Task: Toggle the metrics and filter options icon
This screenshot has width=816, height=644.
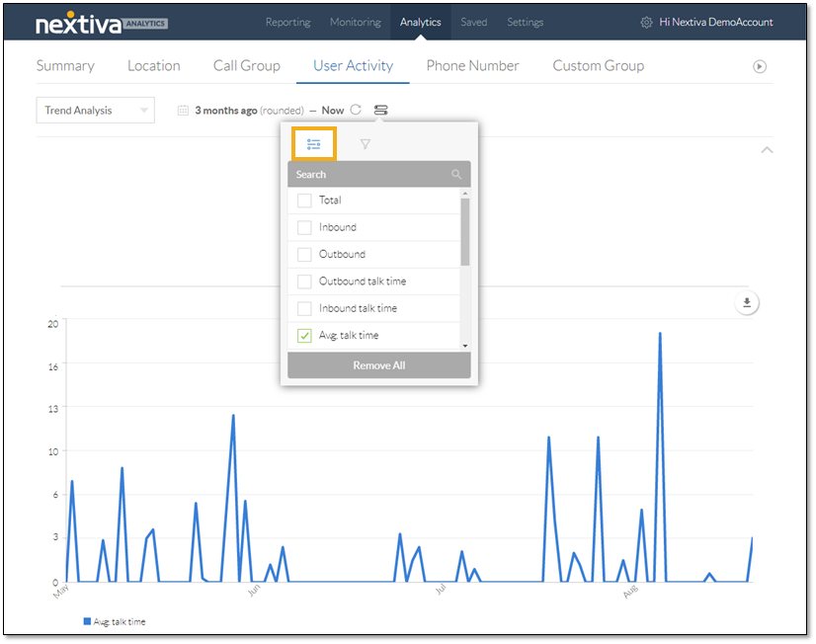Action: (381, 110)
